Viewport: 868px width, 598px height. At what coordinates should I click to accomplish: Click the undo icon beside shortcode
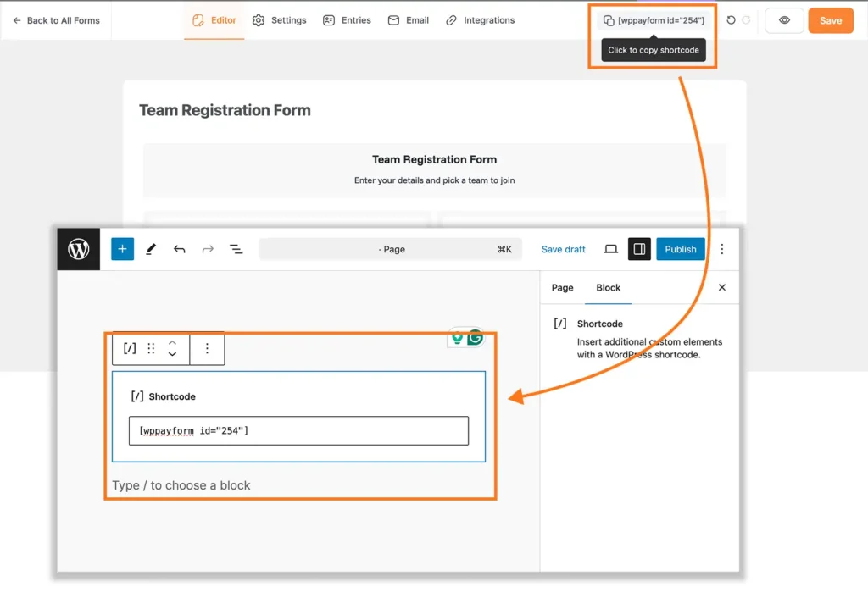click(731, 20)
